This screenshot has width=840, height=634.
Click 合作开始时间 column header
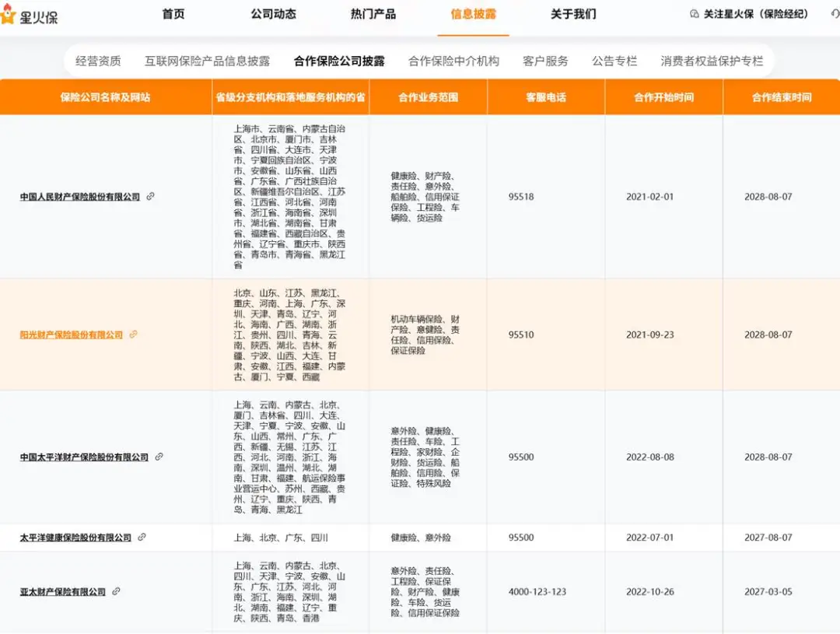(x=663, y=97)
